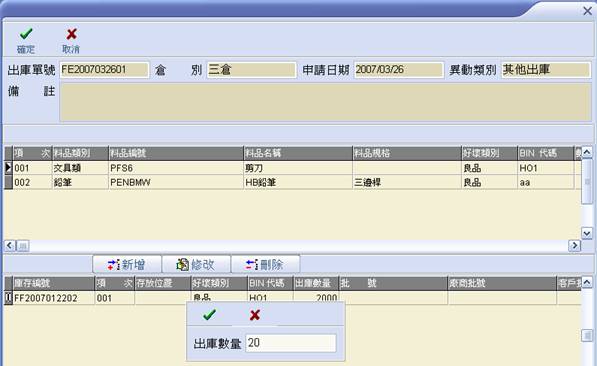597x366 pixels.
Task: Select row 002 鉛筆 PENBMW
Action: coord(292,182)
